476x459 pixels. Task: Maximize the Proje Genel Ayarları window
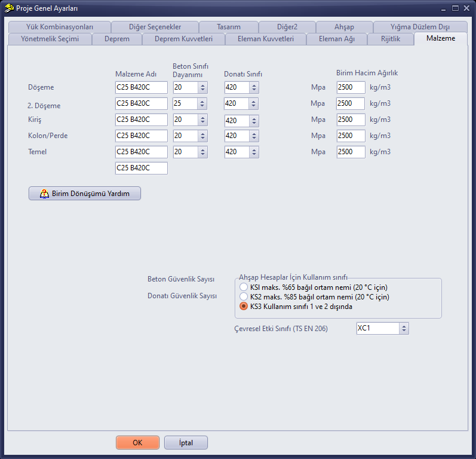coord(455,8)
